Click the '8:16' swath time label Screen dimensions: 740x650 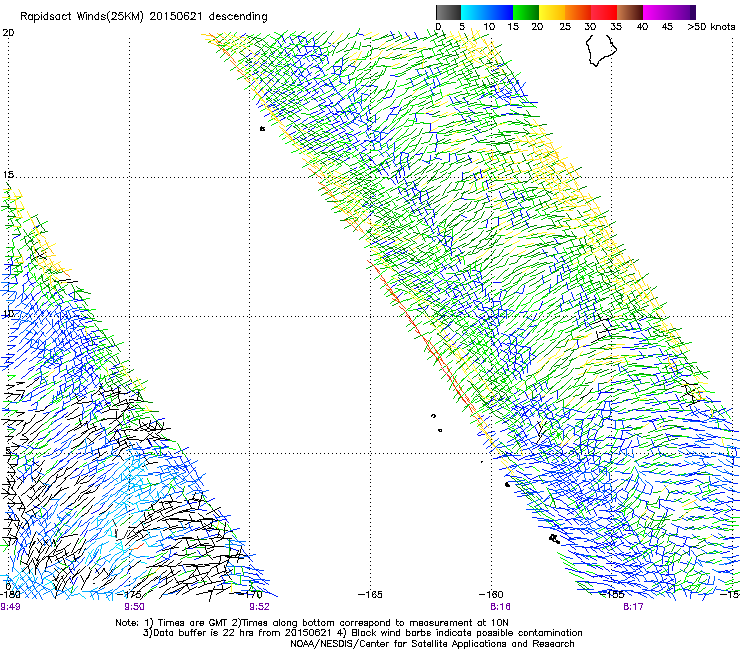coord(500,607)
